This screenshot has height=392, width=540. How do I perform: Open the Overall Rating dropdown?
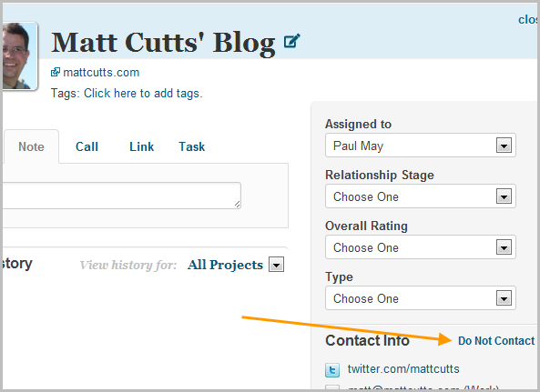[421, 247]
